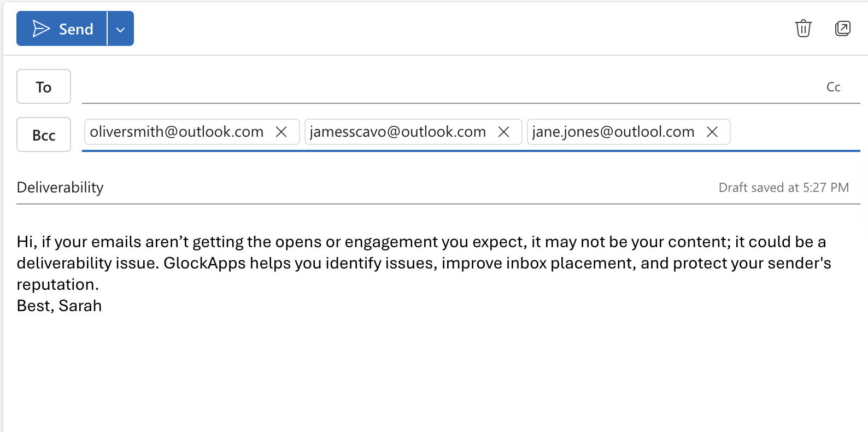
Task: Send the email with the Send button
Action: tap(62, 29)
